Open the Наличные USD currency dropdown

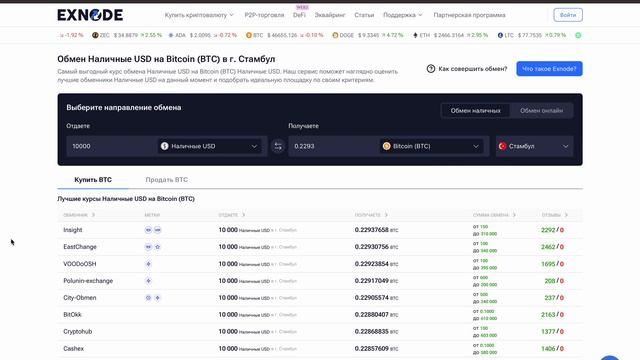coord(209,146)
